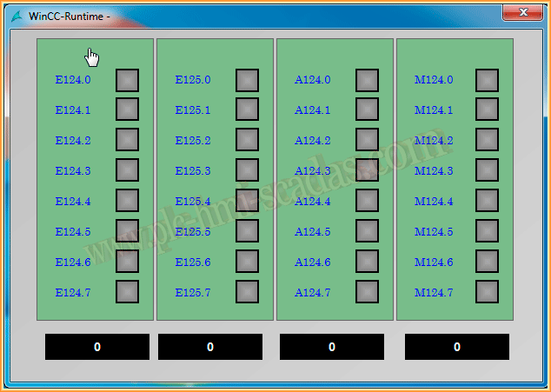
Task: Toggle the A124.2 indicator box
Action: tap(367, 140)
